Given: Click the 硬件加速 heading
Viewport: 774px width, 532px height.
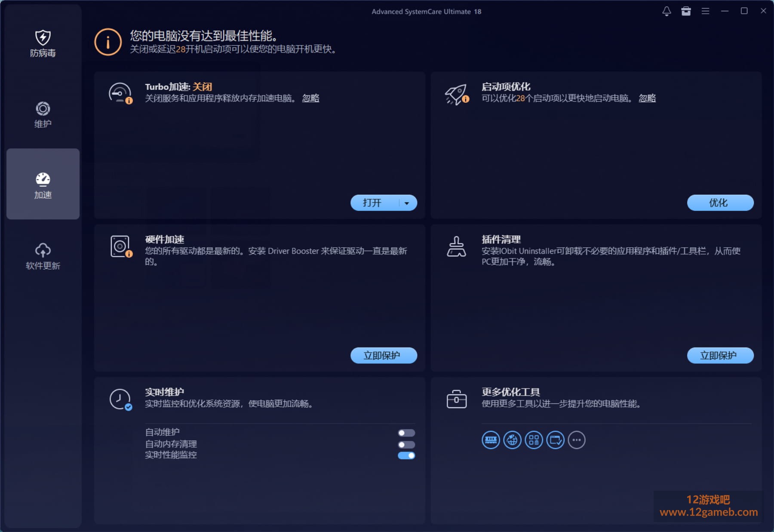Looking at the screenshot, I should pyautogui.click(x=165, y=239).
